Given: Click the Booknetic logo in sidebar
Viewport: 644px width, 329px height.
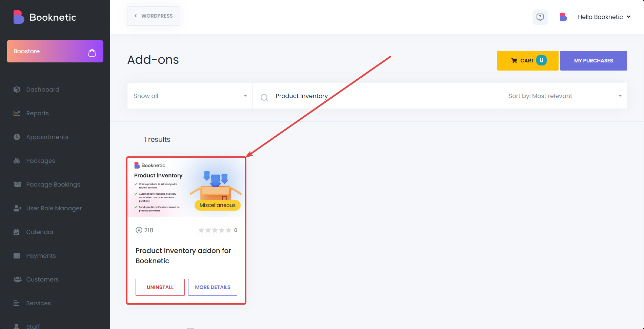Looking at the screenshot, I should pos(45,17).
